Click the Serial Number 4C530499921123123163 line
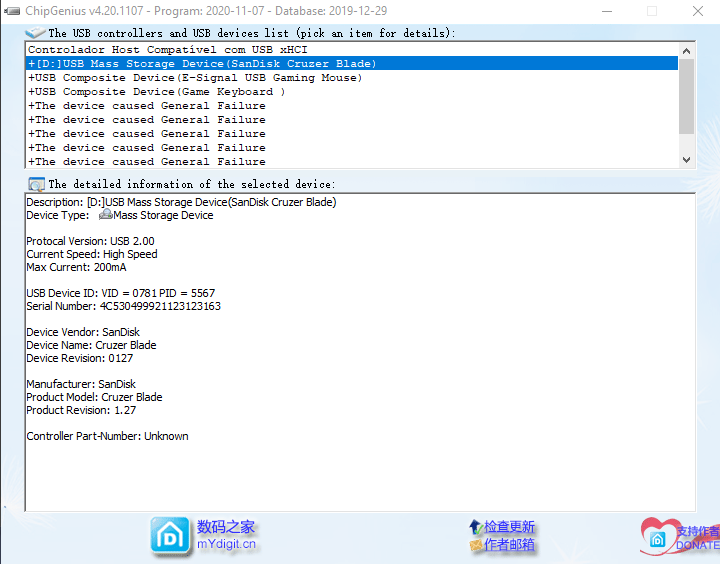 (124, 306)
